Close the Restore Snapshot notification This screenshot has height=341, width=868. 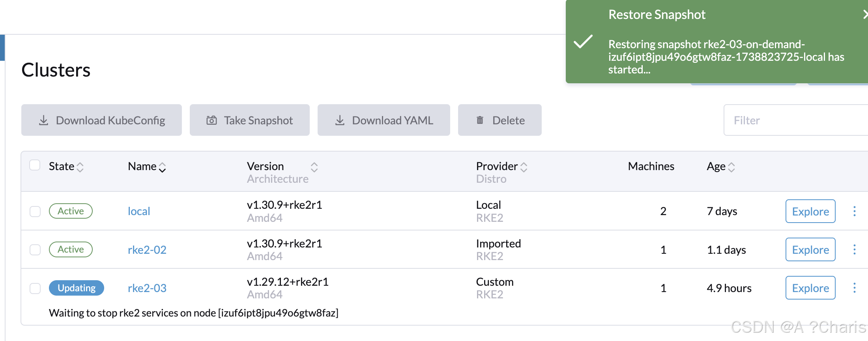point(865,15)
